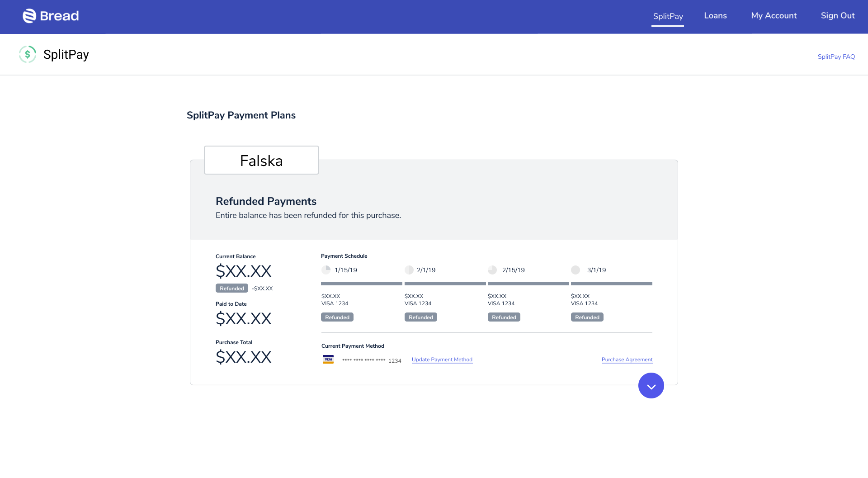868x478 pixels.
Task: Click the progress bar under 2/15/19
Action: [x=528, y=284]
